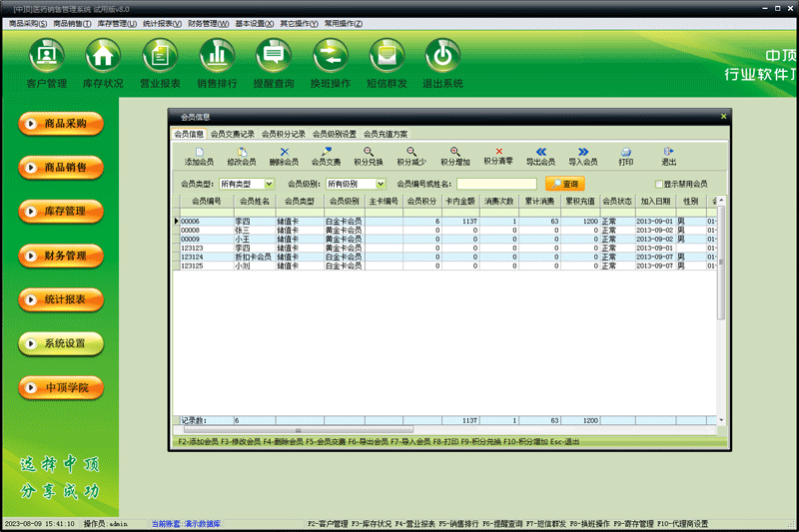Screen dimensions: 799x532
Task: Sort by 卡内金额 column header
Action: [x=460, y=201]
